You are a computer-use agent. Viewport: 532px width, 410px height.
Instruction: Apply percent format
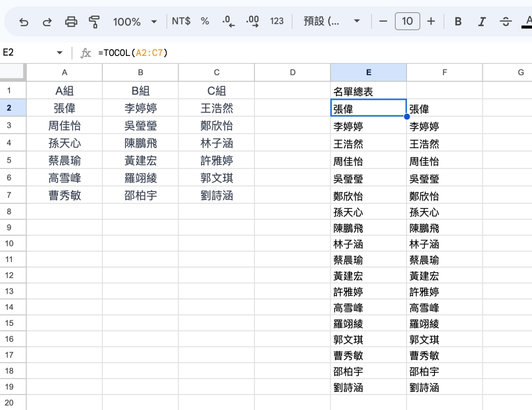(205, 21)
